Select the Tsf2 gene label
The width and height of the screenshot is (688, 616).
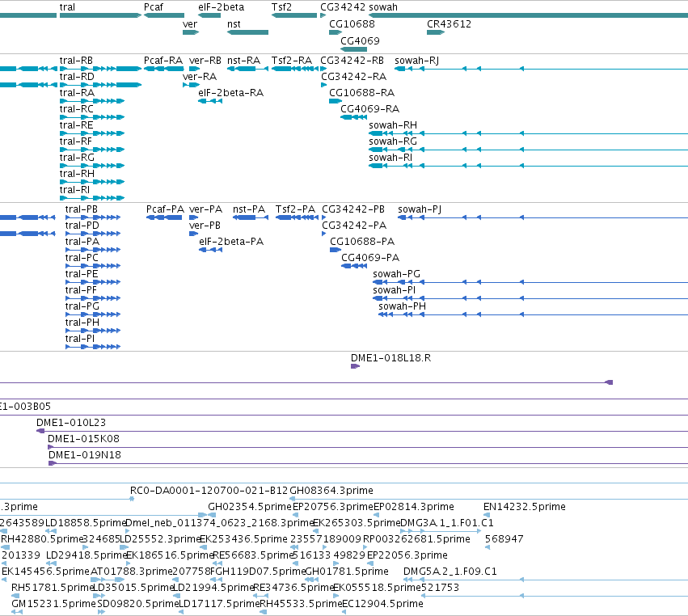pos(281,7)
